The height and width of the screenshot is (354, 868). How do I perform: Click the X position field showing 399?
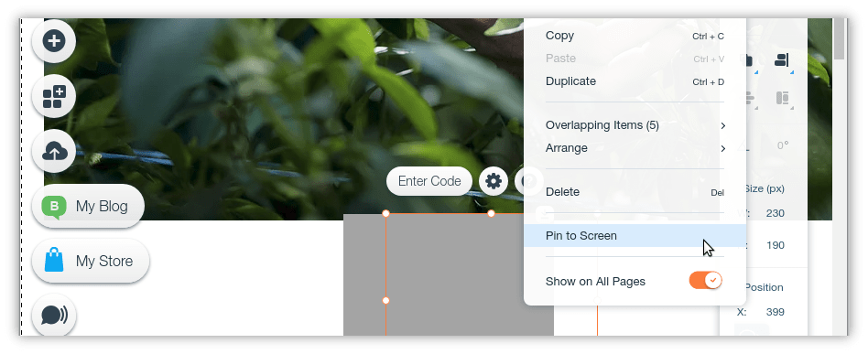[x=775, y=312]
